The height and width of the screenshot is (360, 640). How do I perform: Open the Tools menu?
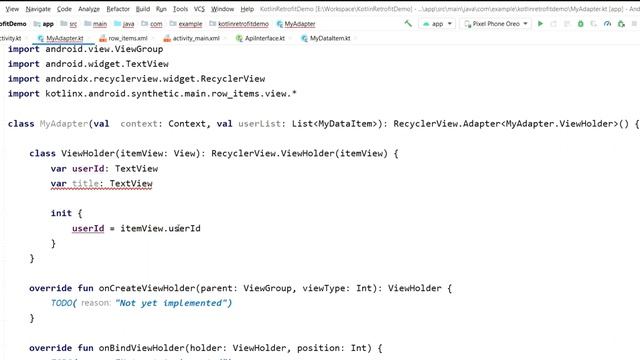pos(180,9)
